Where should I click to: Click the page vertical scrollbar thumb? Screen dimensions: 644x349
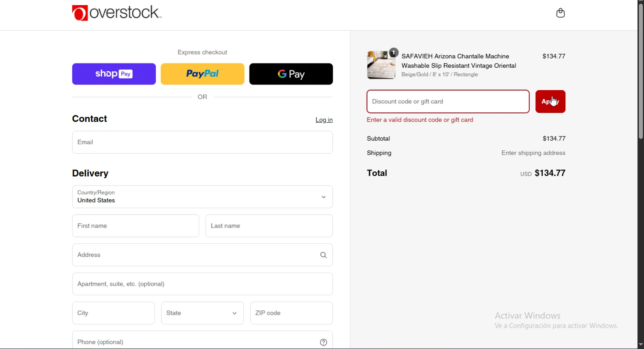(x=641, y=72)
